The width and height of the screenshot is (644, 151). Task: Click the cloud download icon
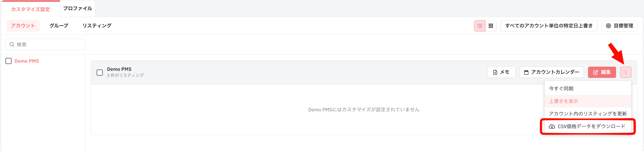pyautogui.click(x=552, y=127)
